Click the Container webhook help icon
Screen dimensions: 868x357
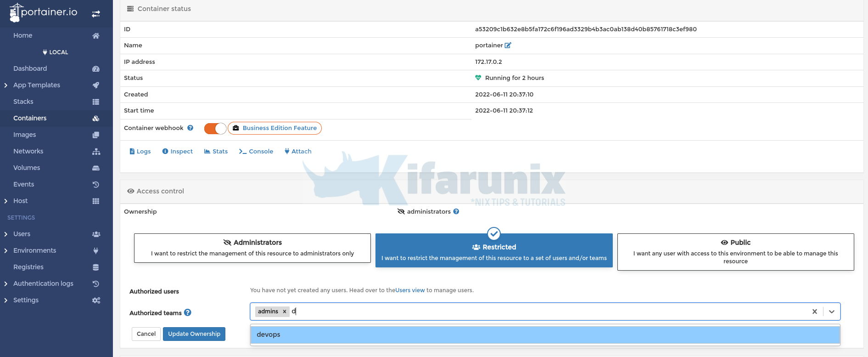[190, 128]
